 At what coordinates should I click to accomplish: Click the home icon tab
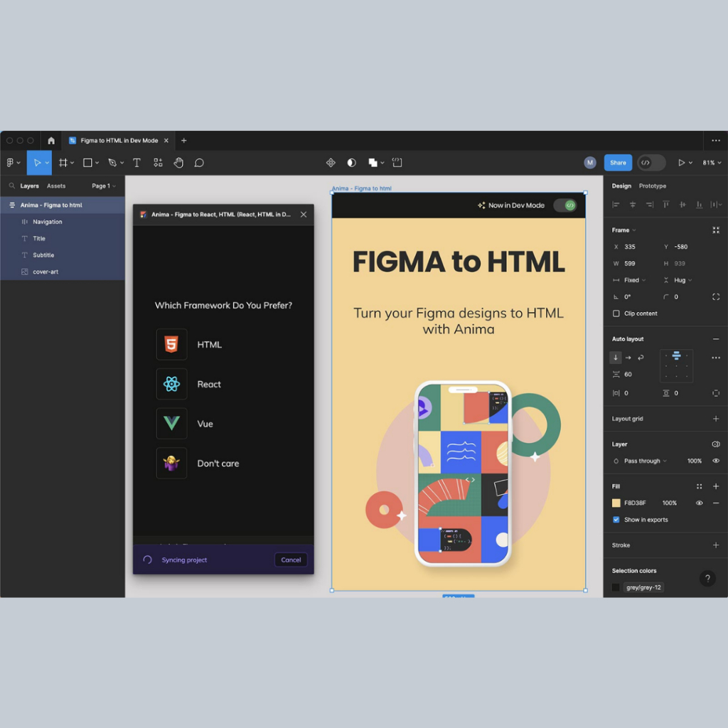click(51, 141)
